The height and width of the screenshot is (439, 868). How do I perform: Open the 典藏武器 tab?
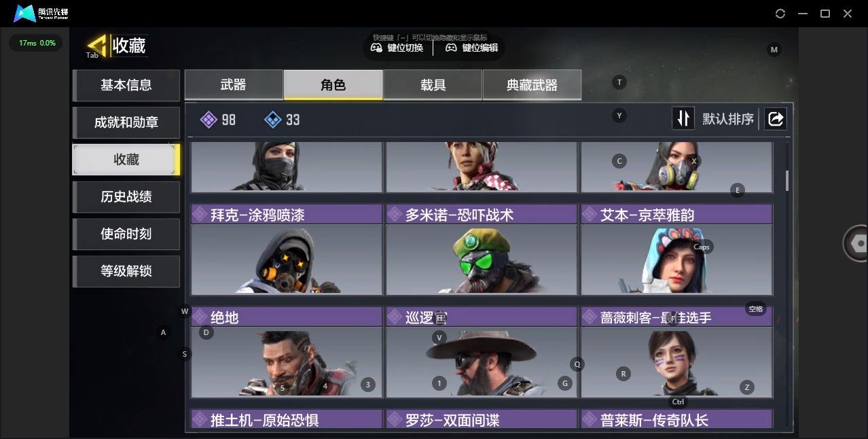point(532,85)
